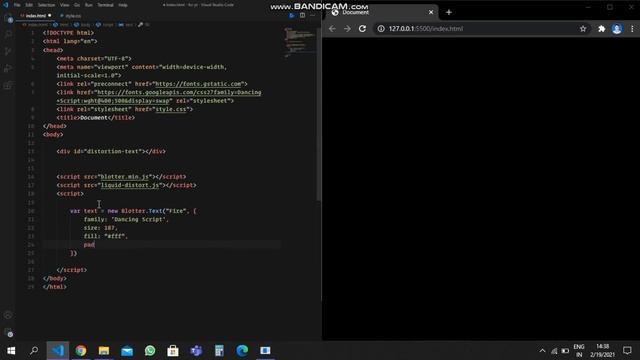
Task: Open Accounts icon in VS Code activity bar
Action: pyautogui.click(x=8, y=315)
